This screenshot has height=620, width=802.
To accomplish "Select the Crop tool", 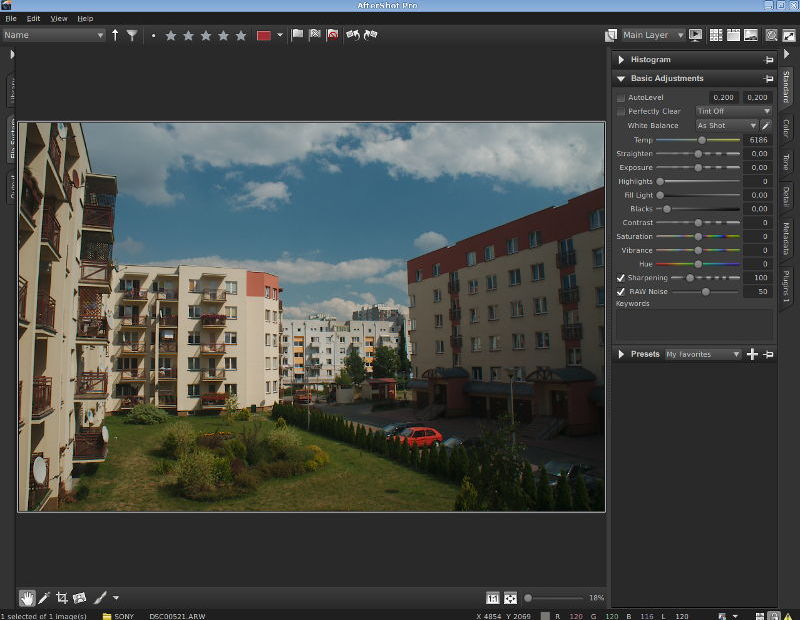I will point(62,598).
